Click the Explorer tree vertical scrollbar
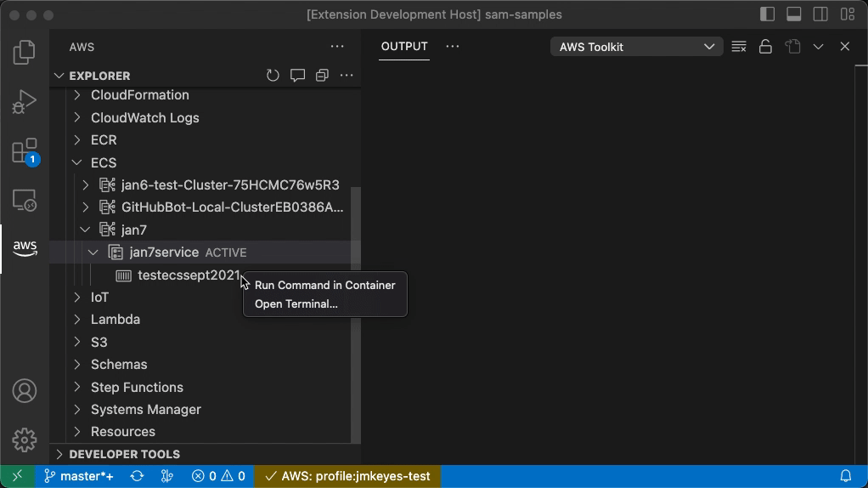Screen dimensions: 868x488 [x=356, y=315]
